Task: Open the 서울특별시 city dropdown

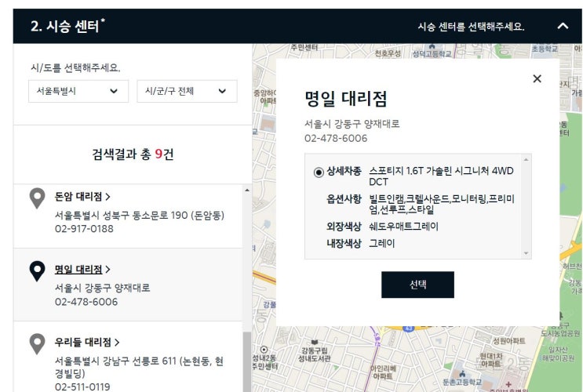Action: point(78,91)
